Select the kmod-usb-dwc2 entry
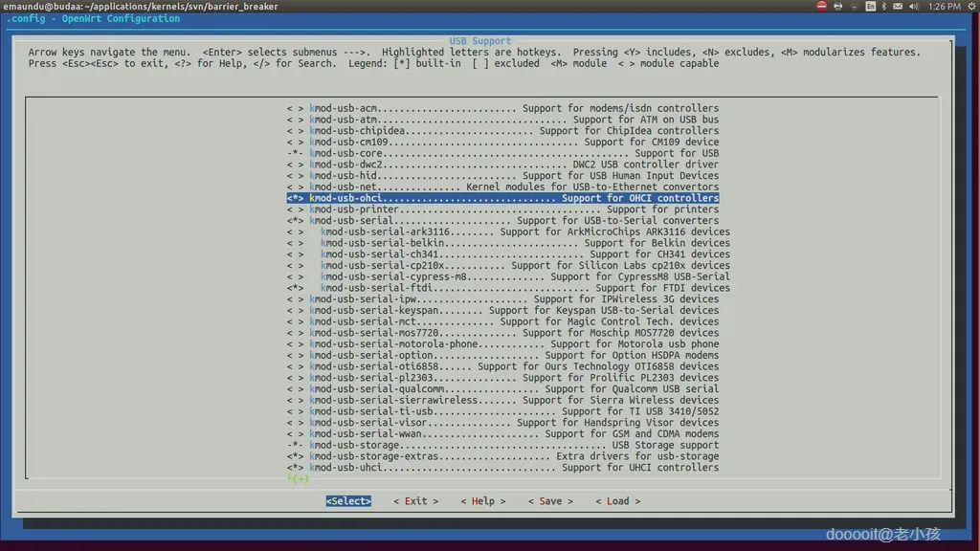This screenshot has height=551, width=980. [x=502, y=165]
